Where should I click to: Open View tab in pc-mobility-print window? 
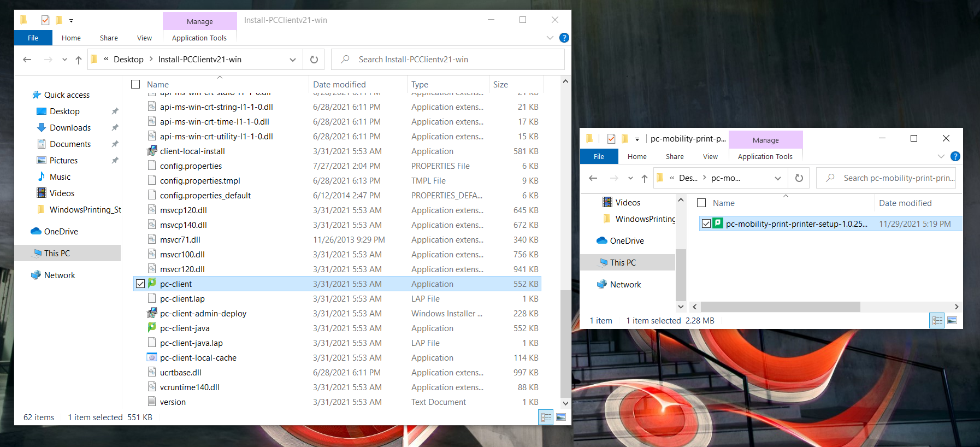click(710, 156)
